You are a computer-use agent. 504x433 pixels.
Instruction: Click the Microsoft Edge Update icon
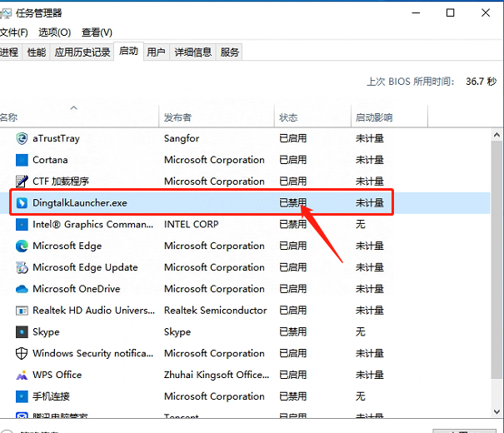pyautogui.click(x=22, y=267)
